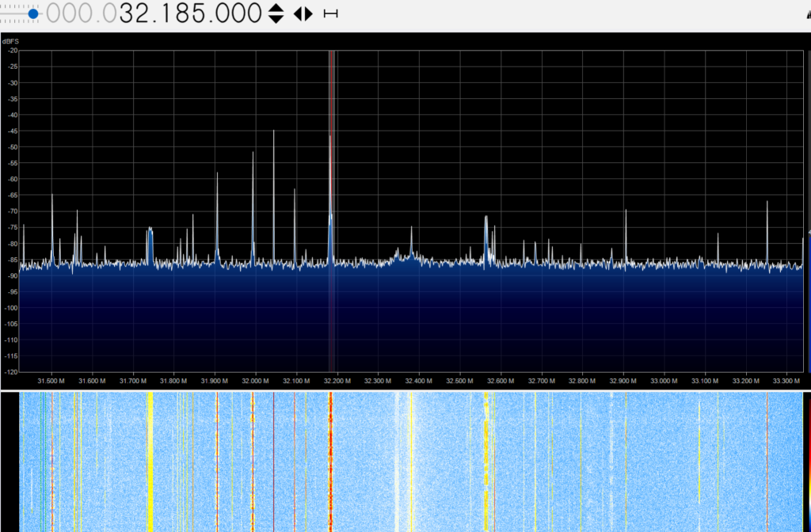Click the left-pointing tuning arrow
811x532 pixels.
(298, 13)
